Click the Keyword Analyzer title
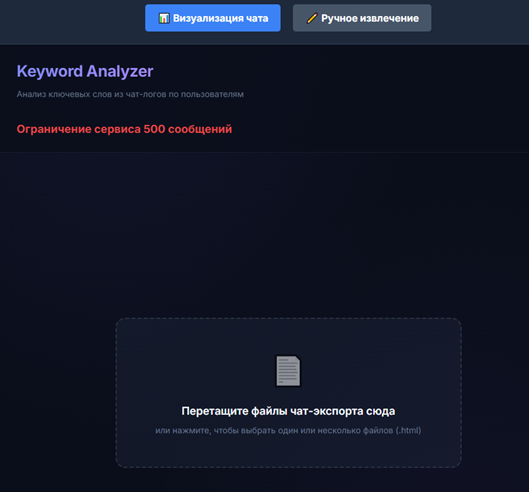 (x=85, y=72)
